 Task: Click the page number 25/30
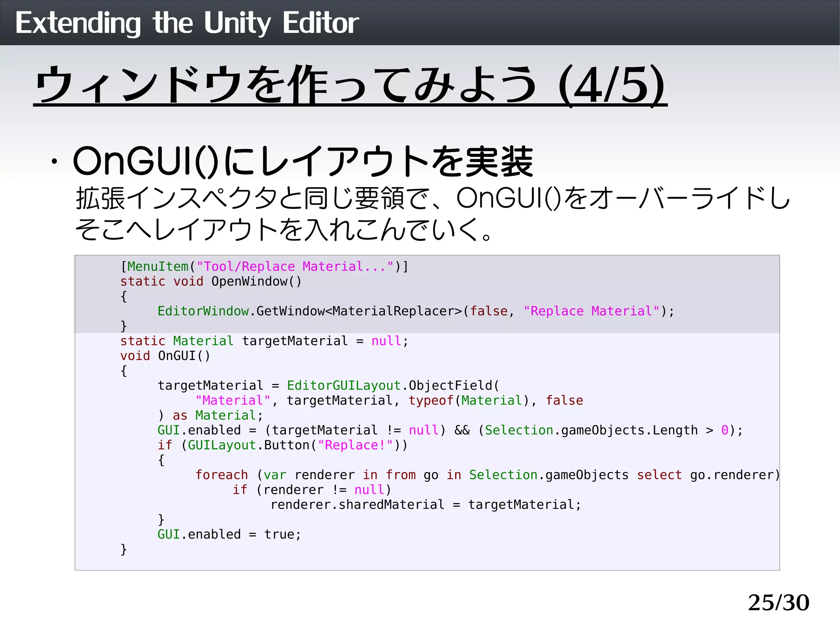pos(778,603)
